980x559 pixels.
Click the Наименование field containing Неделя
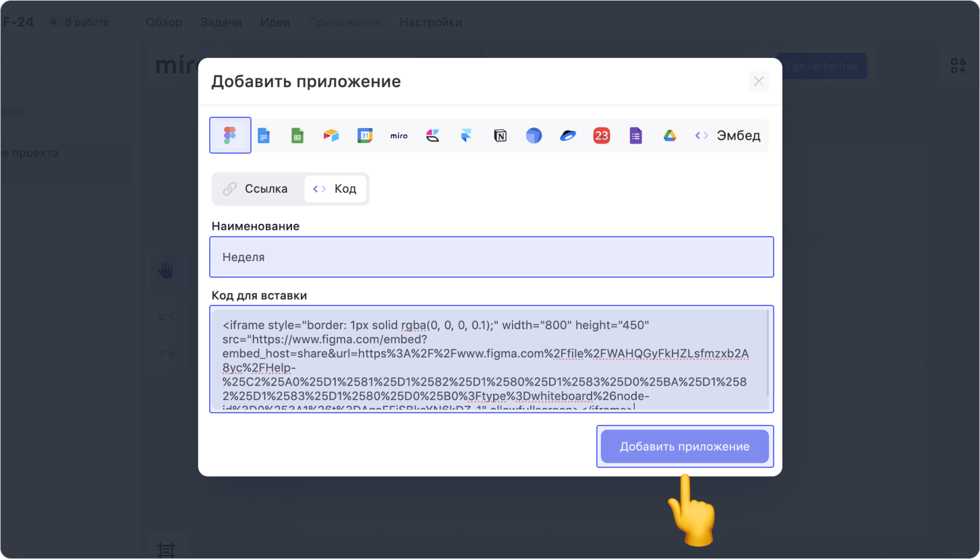(x=491, y=257)
